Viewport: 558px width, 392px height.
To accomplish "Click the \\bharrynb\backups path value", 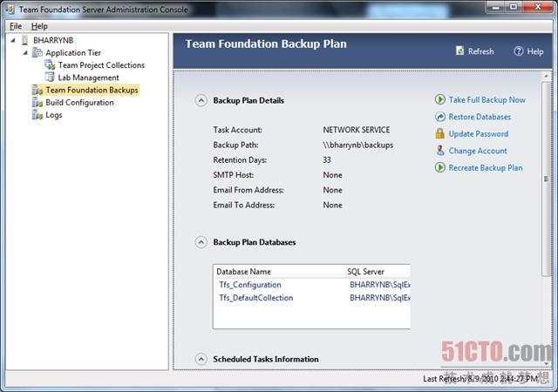I will (x=358, y=145).
